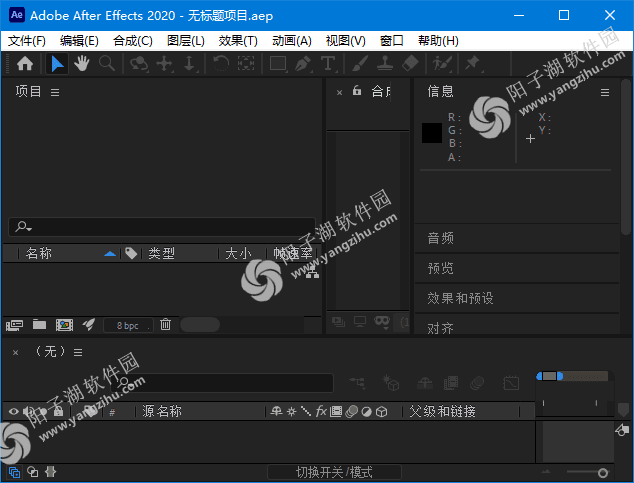Open the 文件(F) menu

coord(27,41)
